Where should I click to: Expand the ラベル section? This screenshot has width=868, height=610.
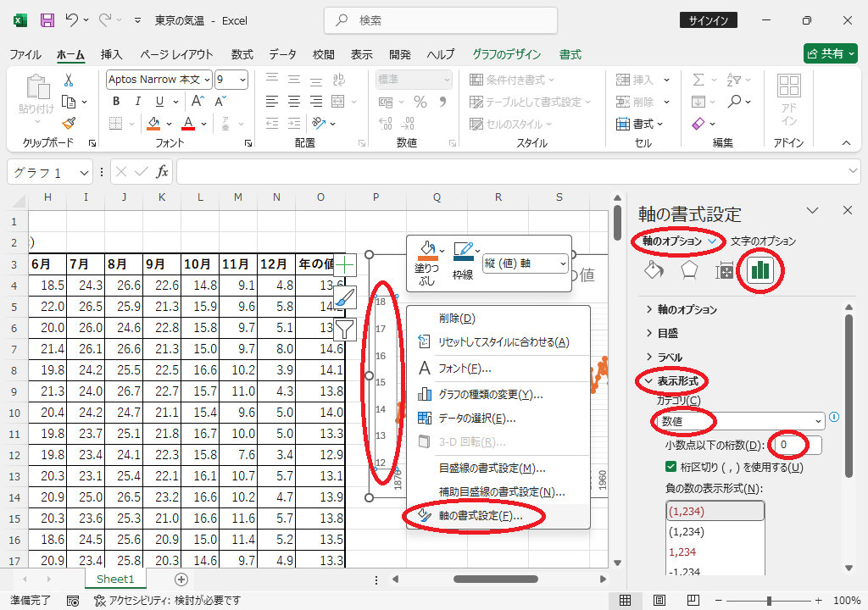tap(664, 357)
